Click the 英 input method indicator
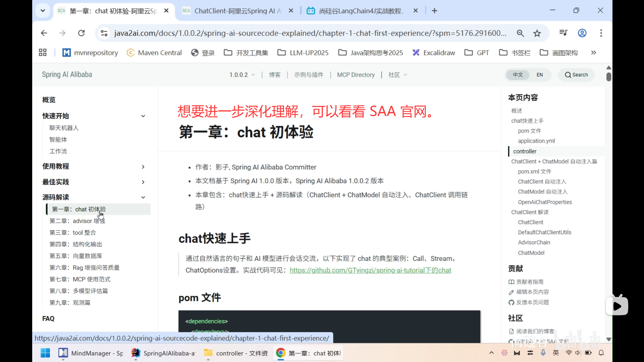This screenshot has width=644, height=362. [x=556, y=353]
